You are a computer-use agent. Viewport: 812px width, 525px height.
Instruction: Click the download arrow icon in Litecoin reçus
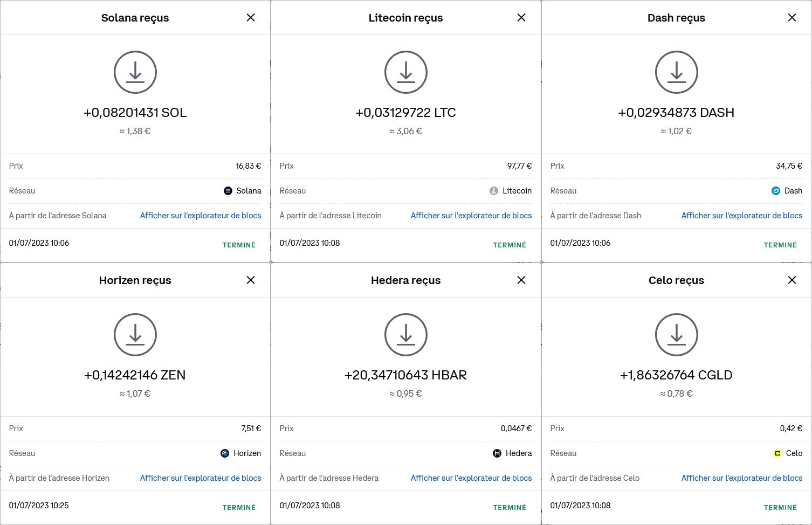[x=406, y=72]
